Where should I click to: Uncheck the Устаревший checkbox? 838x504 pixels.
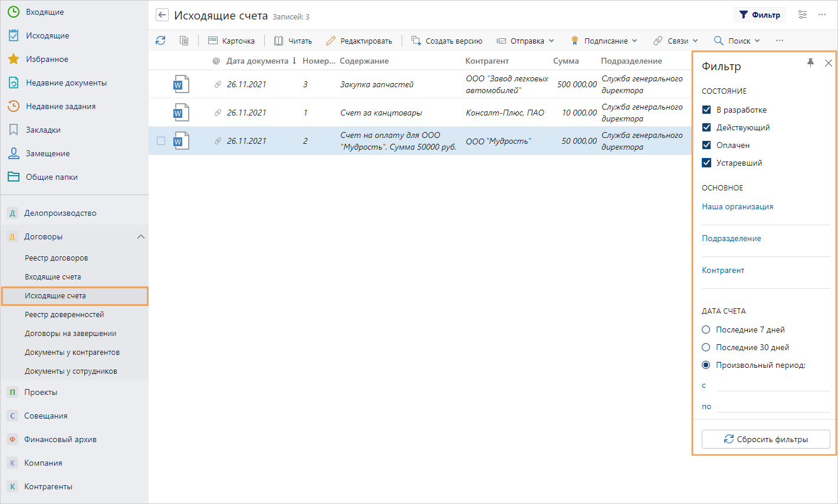706,163
